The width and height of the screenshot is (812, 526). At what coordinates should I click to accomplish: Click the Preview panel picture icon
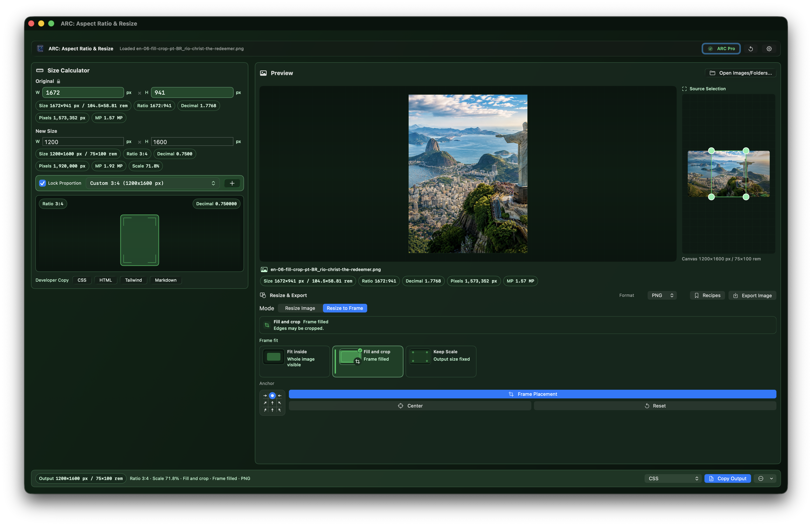263,73
